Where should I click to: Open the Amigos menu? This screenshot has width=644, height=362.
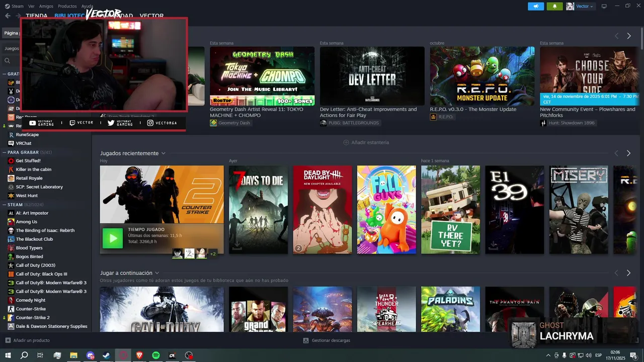click(x=46, y=6)
